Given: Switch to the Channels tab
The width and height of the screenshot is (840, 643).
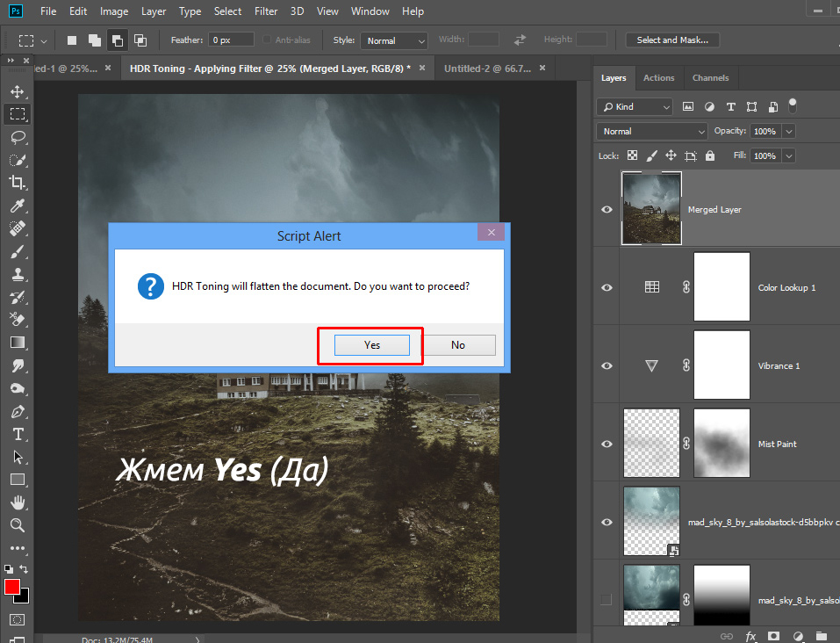Looking at the screenshot, I should (x=710, y=78).
